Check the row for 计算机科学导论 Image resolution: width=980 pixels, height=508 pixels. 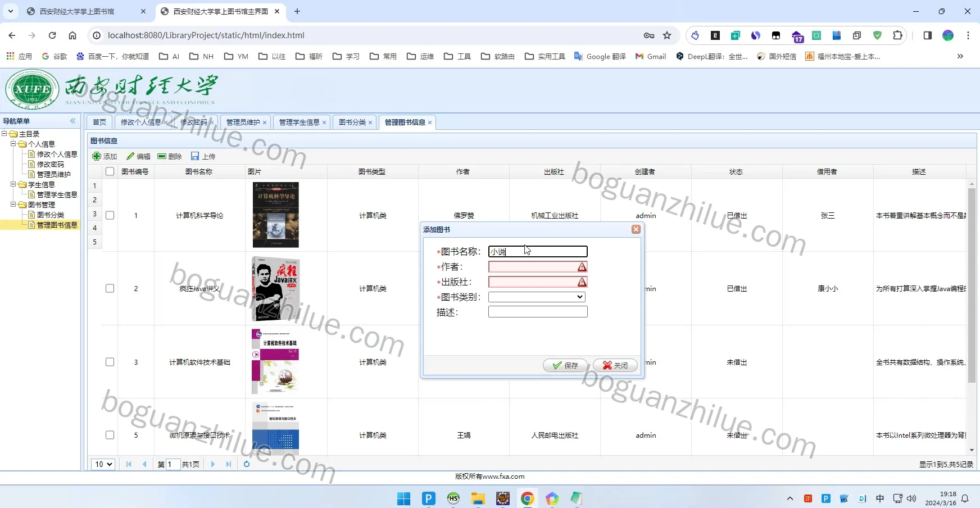(x=110, y=215)
